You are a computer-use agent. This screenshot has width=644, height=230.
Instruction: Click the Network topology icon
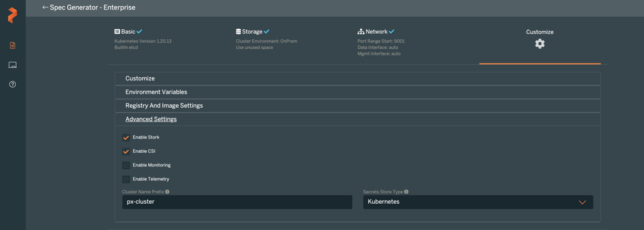point(361,32)
